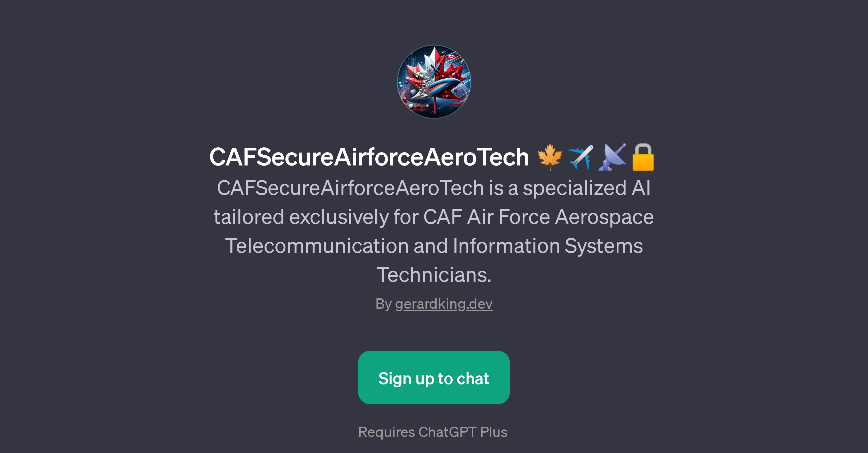
Task: Click the By gerardking.dev byline
Action: tap(434, 304)
